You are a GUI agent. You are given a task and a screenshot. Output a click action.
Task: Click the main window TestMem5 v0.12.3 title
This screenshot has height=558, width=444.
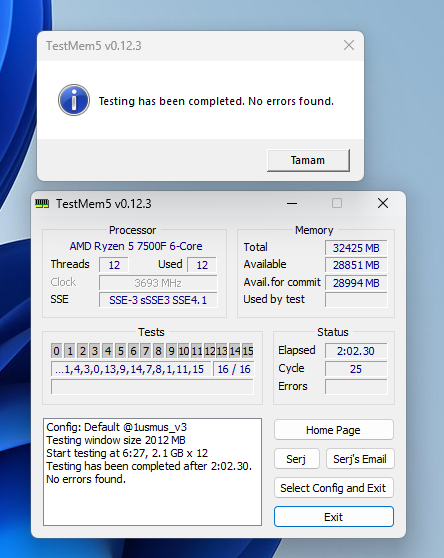pyautogui.click(x=104, y=204)
